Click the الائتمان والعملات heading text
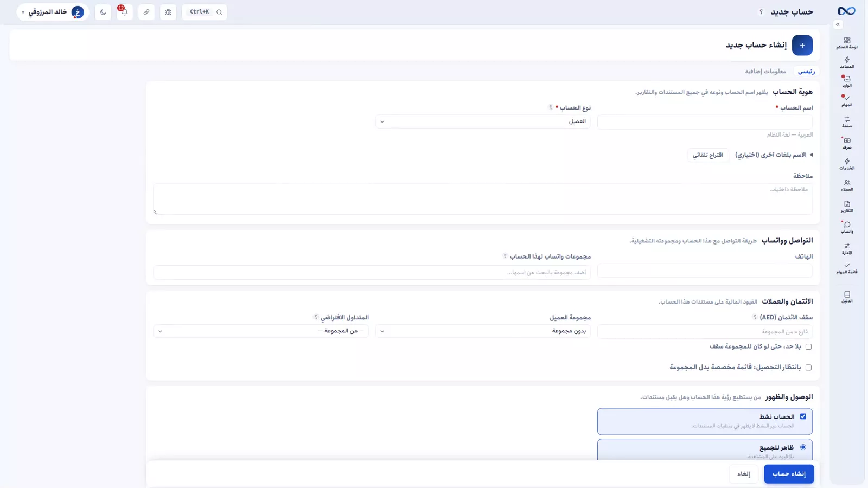The image size is (868, 488). (x=787, y=301)
